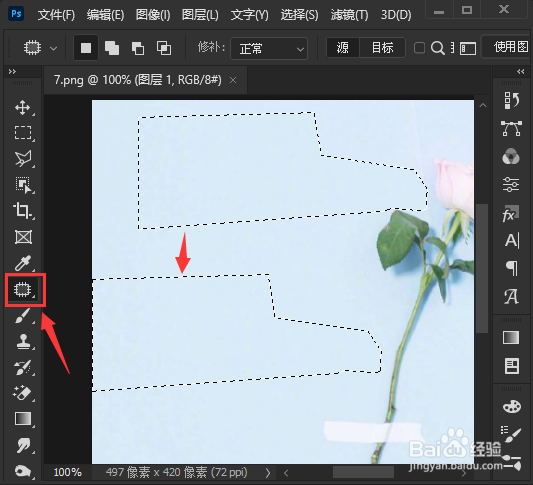
Task: Select the Clone Stamp tool
Action: click(23, 342)
